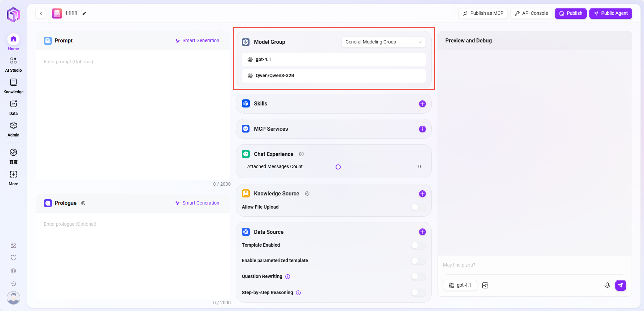The image size is (644, 311).
Task: Click Publish as MCP button
Action: point(483,13)
